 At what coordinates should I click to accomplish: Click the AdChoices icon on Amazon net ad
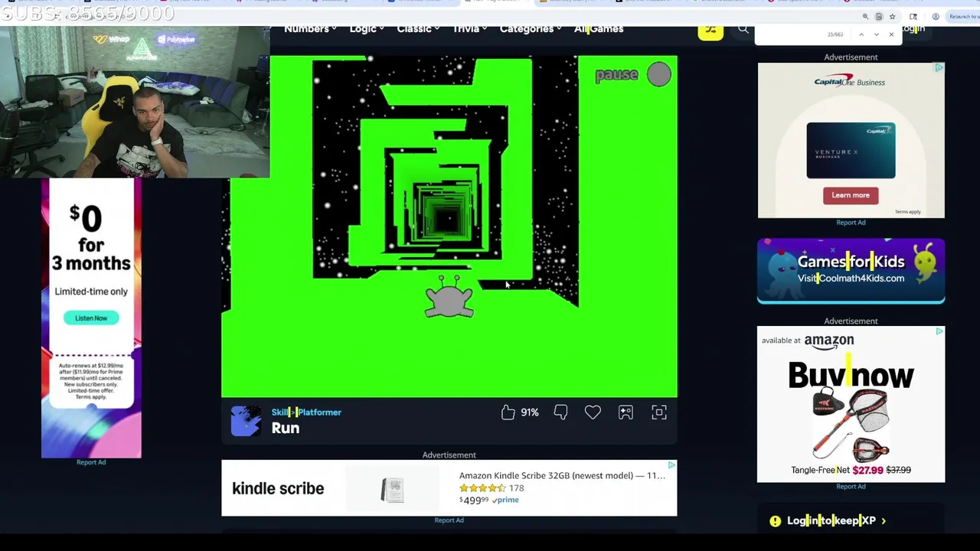(x=939, y=331)
